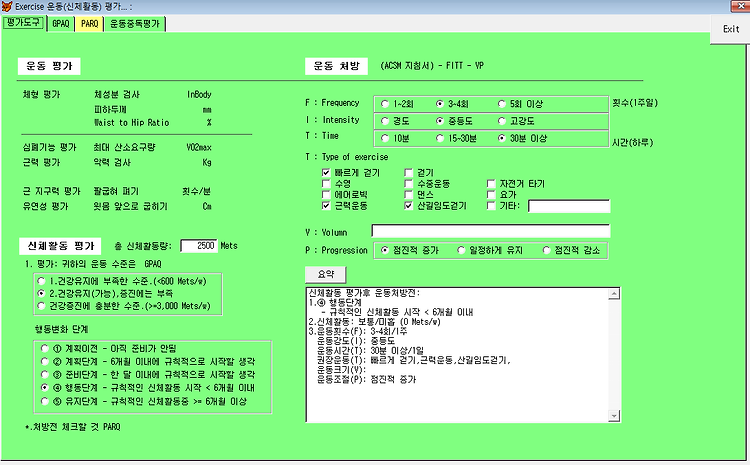Click the Volumn input field
The height and width of the screenshot is (465, 750).
click(491, 231)
